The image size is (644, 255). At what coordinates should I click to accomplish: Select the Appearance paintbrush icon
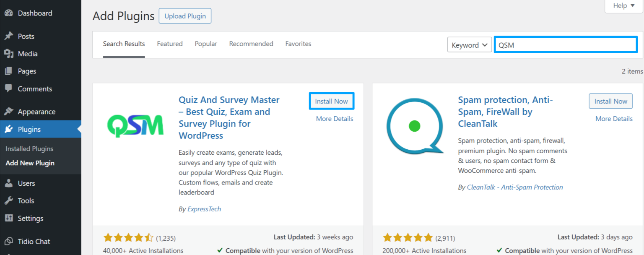10,112
